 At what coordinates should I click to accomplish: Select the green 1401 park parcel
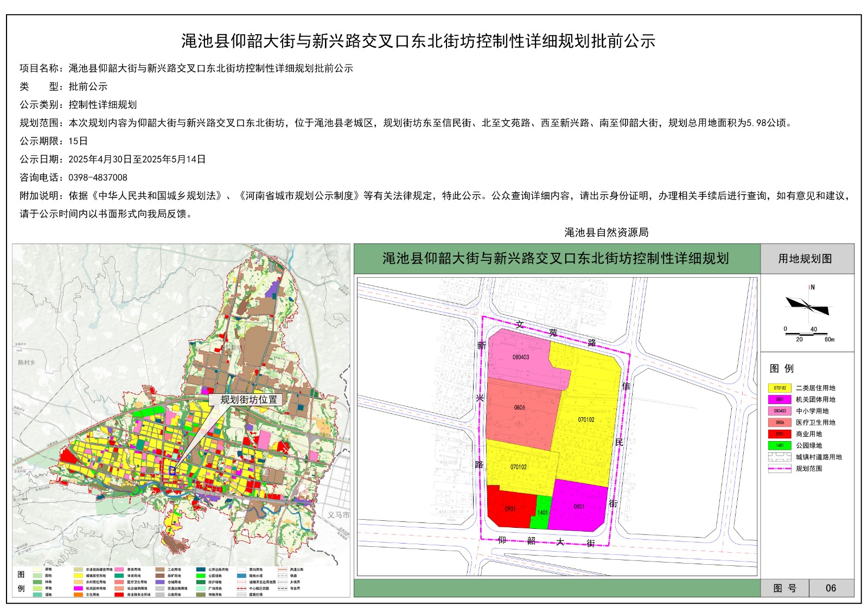541,513
